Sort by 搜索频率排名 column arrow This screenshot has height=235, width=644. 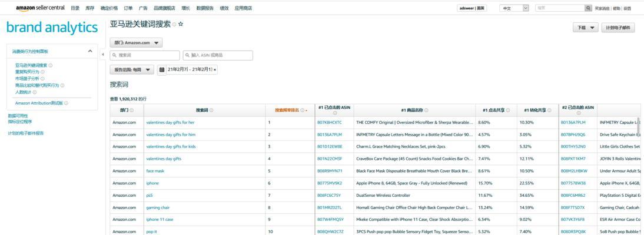pos(306,110)
